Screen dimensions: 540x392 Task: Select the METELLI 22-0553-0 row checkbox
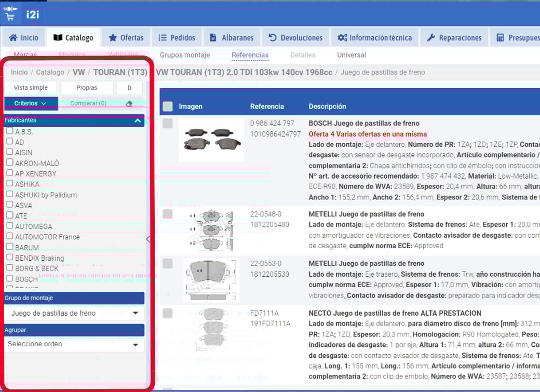[168, 264]
